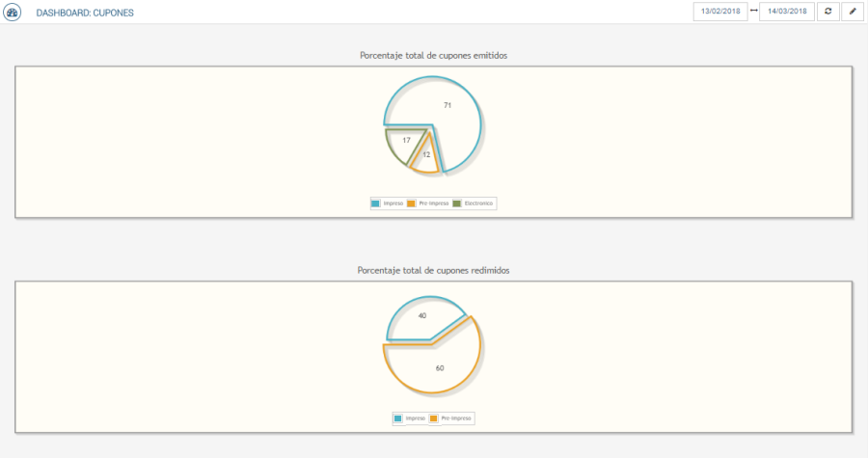Click the arrow between the dates
This screenshot has height=458, width=868.
click(753, 12)
